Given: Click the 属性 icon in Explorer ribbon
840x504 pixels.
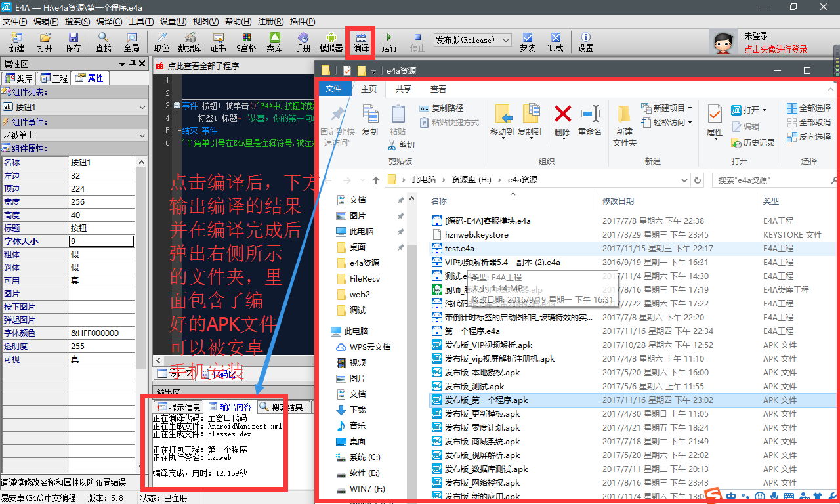Looking at the screenshot, I should point(715,121).
